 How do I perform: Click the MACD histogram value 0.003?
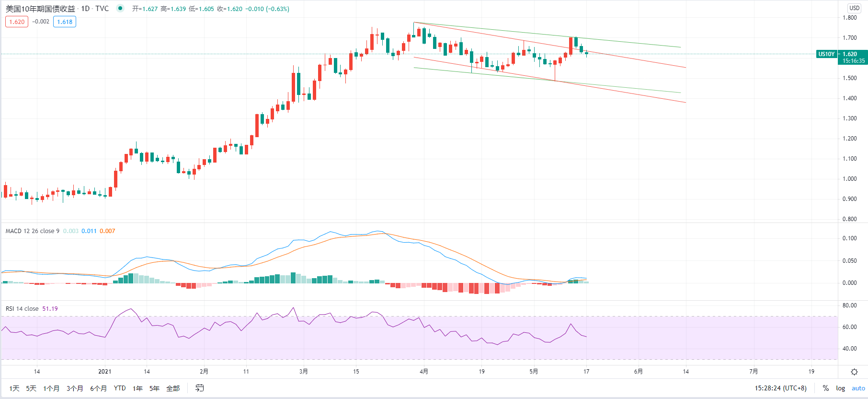pos(71,231)
